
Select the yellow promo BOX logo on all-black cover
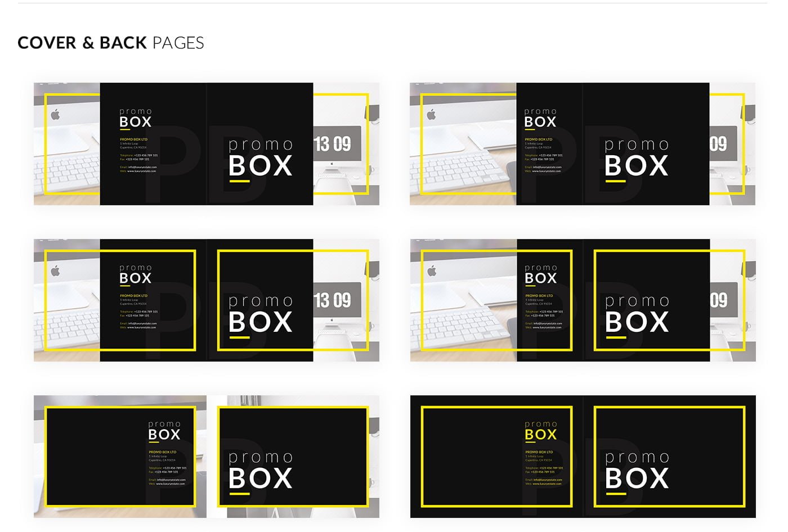click(x=540, y=431)
